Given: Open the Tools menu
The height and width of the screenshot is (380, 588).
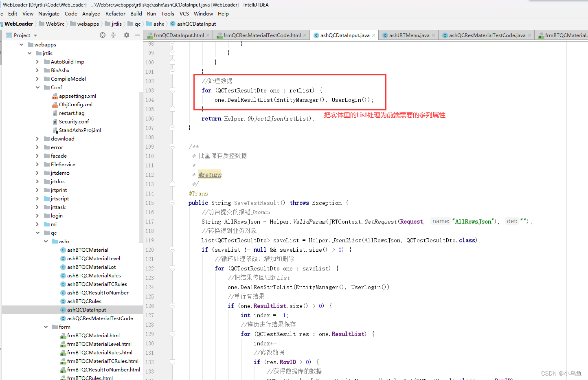Looking at the screenshot, I should click(x=167, y=13).
